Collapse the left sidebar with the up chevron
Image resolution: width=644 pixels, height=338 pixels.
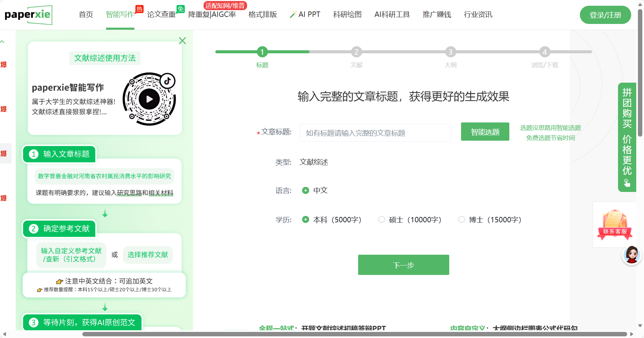[x=3, y=42]
